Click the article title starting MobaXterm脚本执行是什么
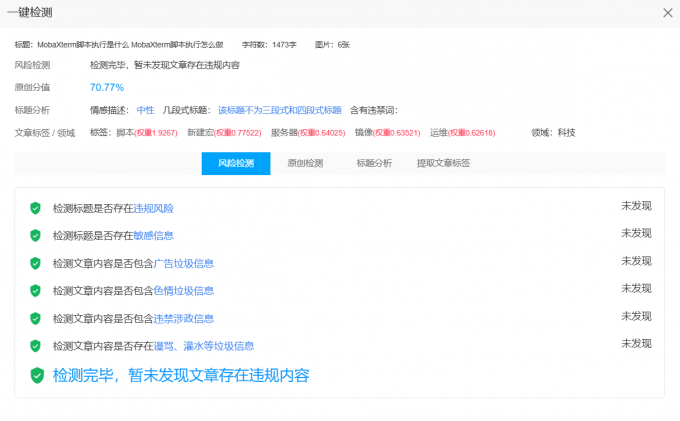This screenshot has width=680, height=421. tap(130, 45)
